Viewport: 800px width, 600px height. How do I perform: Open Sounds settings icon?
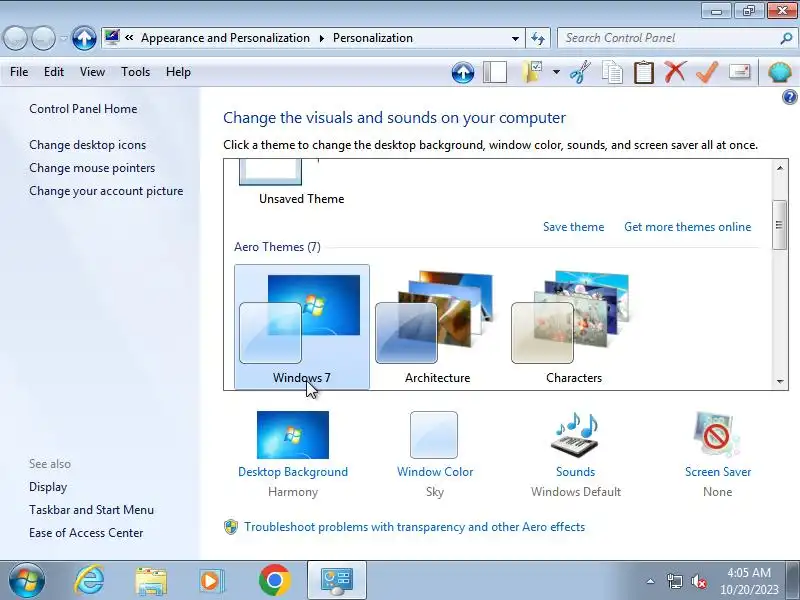pyautogui.click(x=575, y=435)
